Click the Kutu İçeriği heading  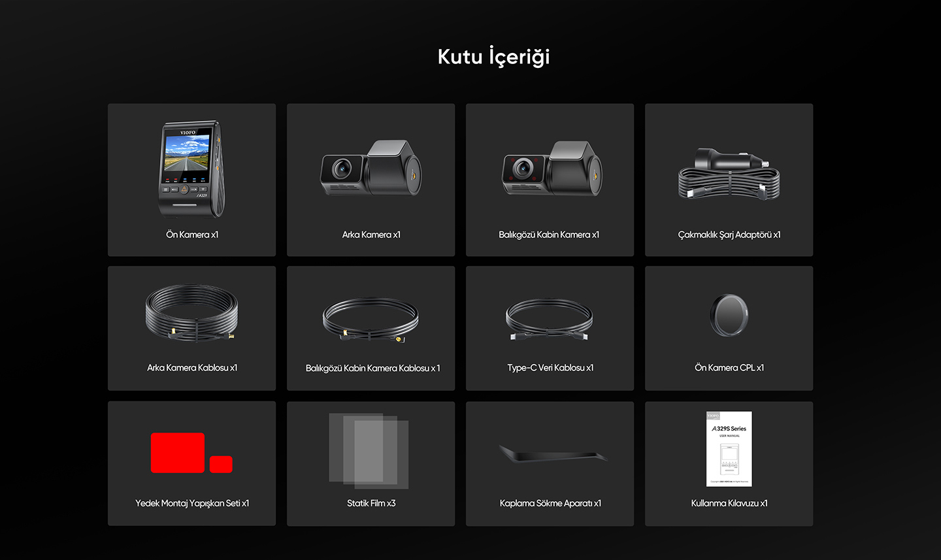(493, 57)
